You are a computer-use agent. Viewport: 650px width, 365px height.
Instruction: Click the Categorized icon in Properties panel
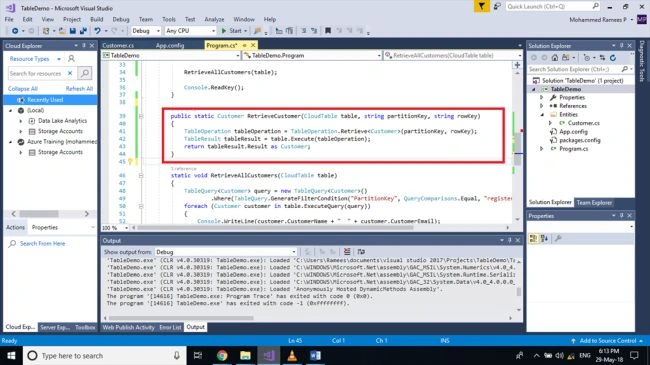click(534, 238)
